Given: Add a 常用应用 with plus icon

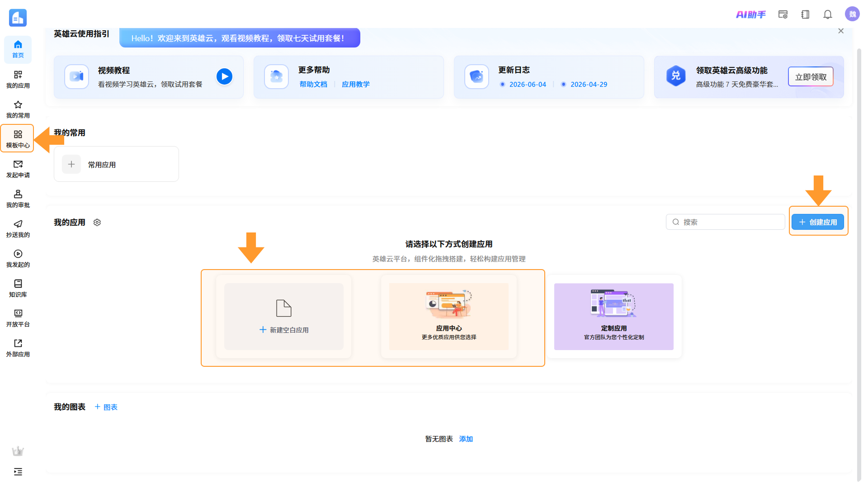Looking at the screenshot, I should [71, 164].
